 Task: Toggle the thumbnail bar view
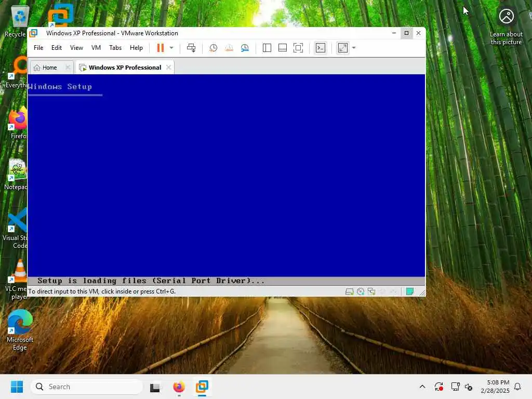click(x=282, y=48)
